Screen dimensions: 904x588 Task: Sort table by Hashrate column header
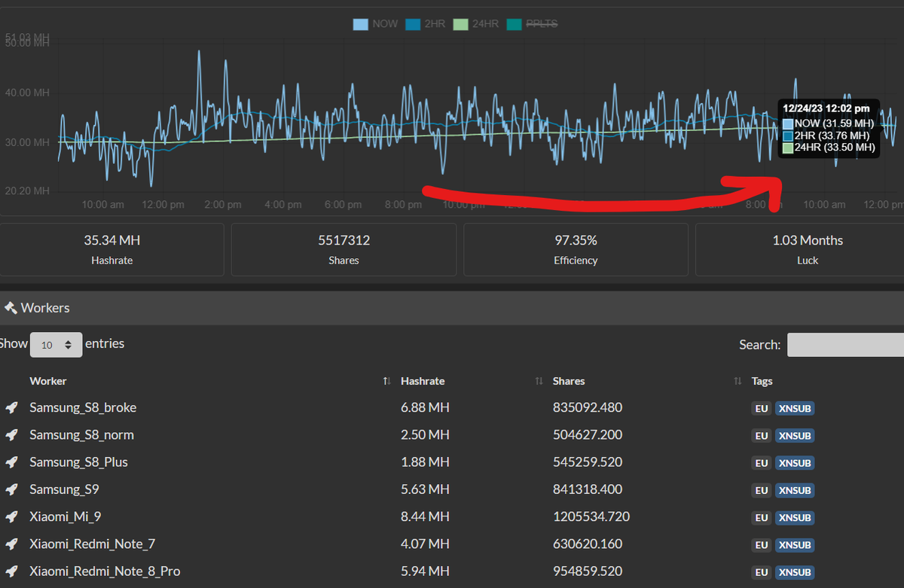point(423,381)
